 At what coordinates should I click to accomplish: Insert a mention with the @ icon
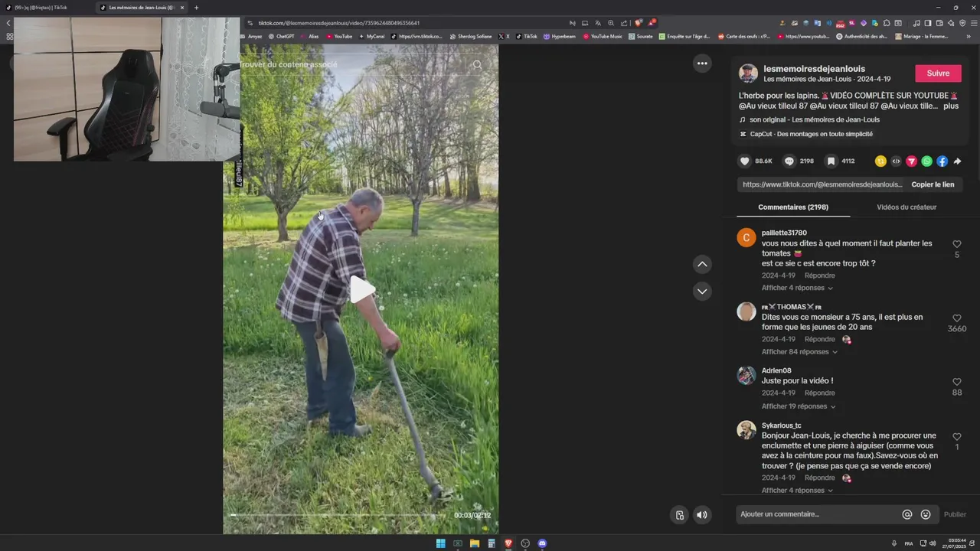(907, 514)
